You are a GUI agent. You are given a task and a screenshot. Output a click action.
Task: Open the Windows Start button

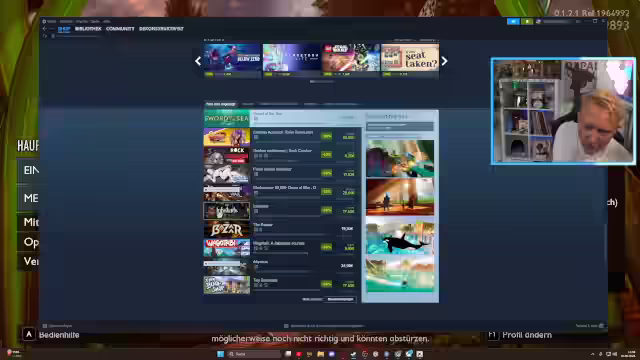220,354
